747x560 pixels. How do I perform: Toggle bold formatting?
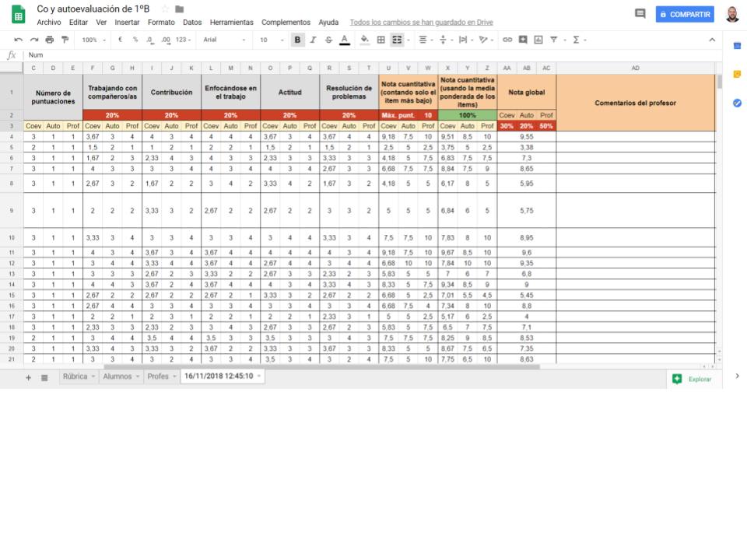pos(298,40)
